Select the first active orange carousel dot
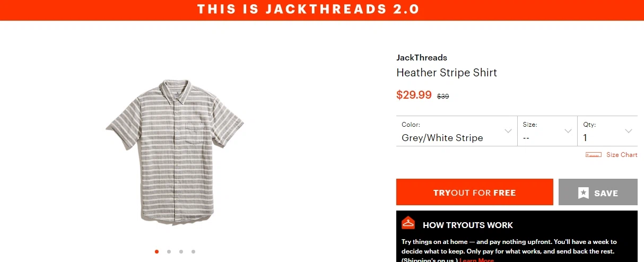The width and height of the screenshot is (644, 262). 156,251
